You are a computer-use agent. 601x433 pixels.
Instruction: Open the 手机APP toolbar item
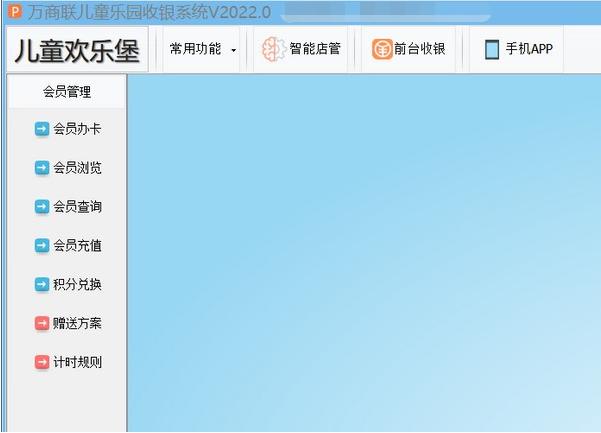(517, 49)
